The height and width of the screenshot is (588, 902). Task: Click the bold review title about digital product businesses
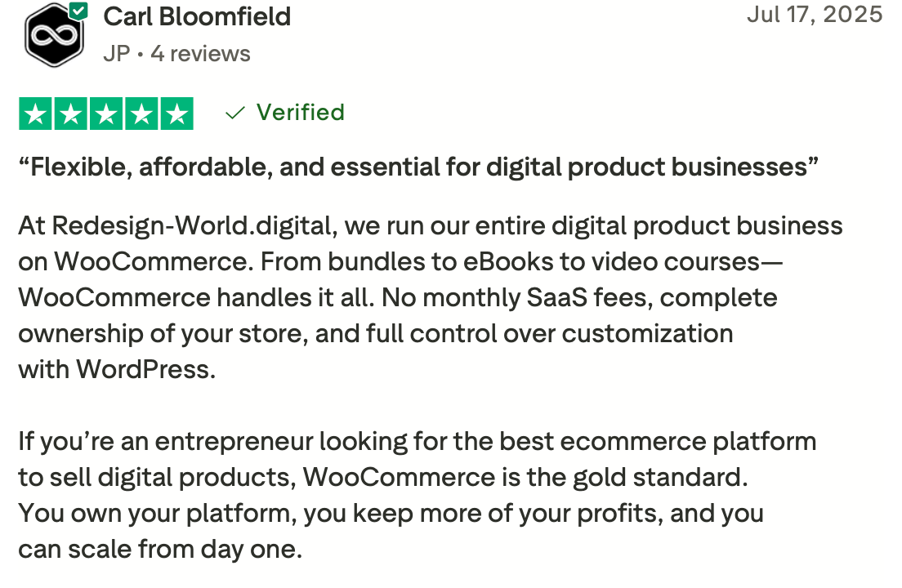pyautogui.click(x=418, y=167)
